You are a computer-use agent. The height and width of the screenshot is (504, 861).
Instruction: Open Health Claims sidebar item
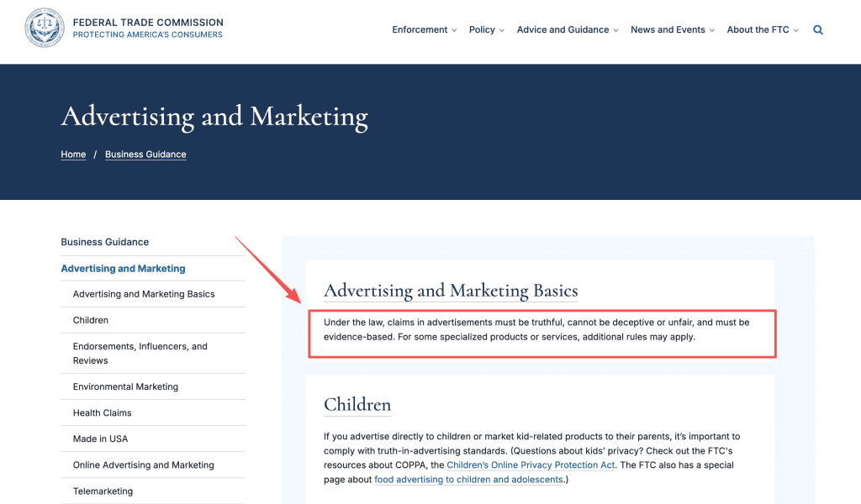[x=102, y=413]
